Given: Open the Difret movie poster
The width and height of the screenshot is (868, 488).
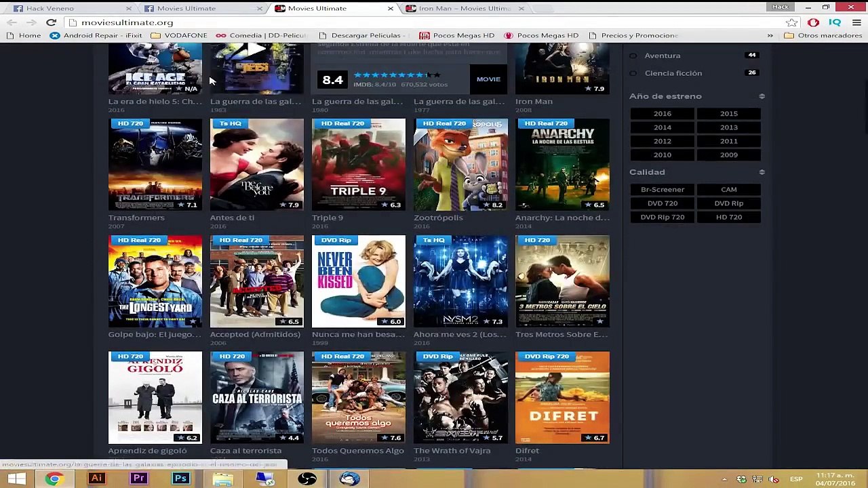Looking at the screenshot, I should click(x=562, y=398).
